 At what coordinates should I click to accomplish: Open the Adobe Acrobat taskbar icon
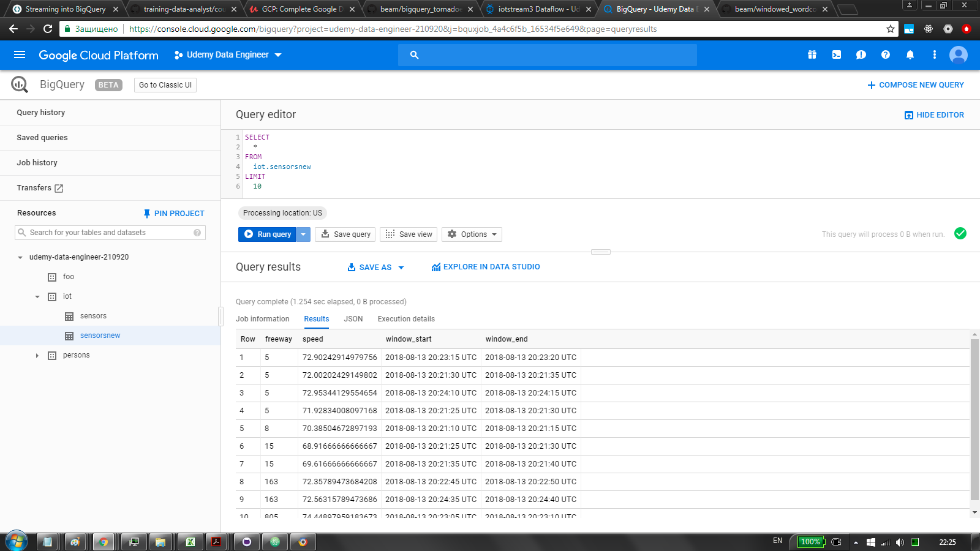[x=216, y=542]
